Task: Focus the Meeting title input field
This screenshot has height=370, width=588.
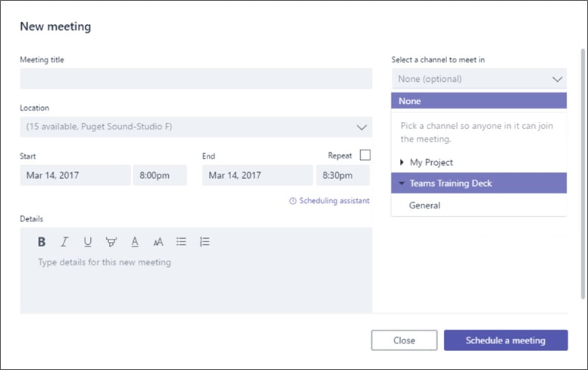Action: tap(196, 79)
